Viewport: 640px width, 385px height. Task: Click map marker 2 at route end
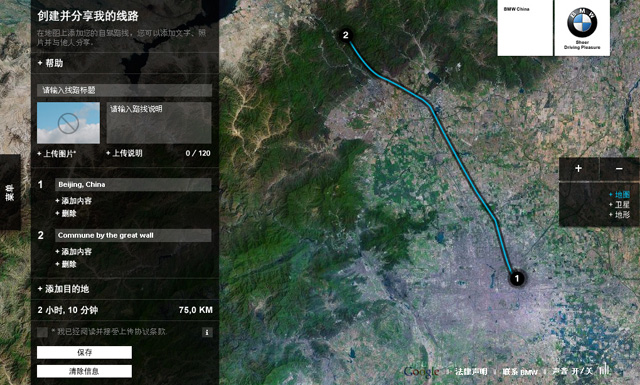click(346, 35)
